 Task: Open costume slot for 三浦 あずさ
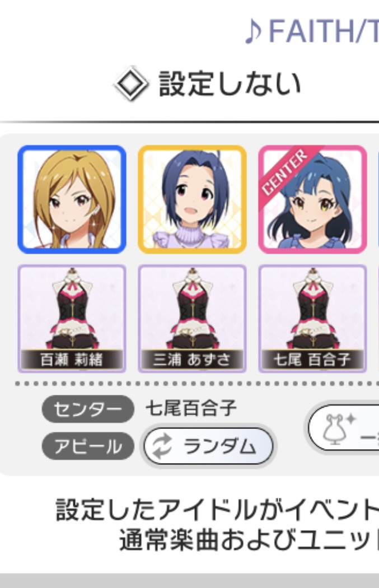click(193, 319)
